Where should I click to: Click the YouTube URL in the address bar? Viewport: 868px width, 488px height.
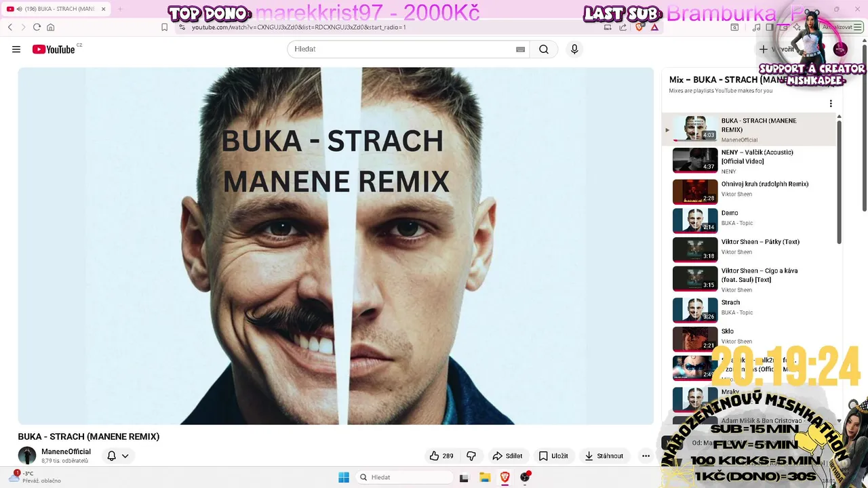tap(298, 27)
